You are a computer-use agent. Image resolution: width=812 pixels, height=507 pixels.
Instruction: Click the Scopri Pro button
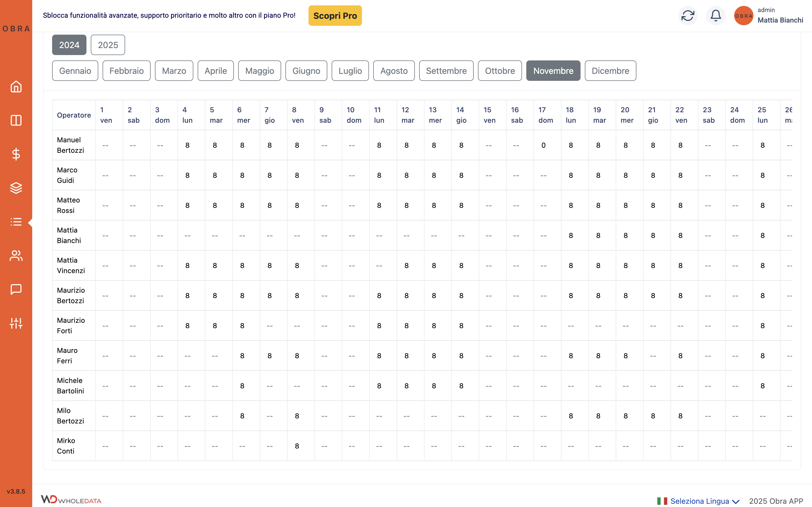click(335, 16)
